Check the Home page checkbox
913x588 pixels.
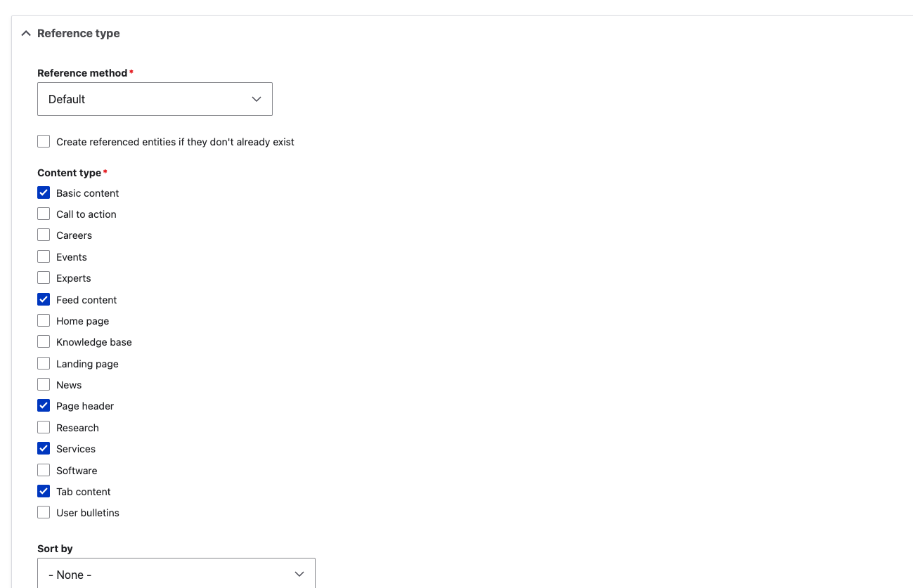[44, 321]
